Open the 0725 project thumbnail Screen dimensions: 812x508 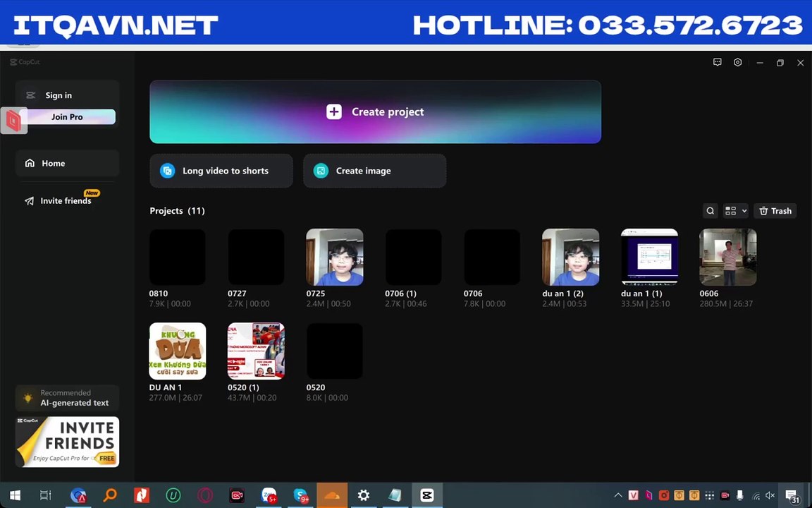point(335,257)
